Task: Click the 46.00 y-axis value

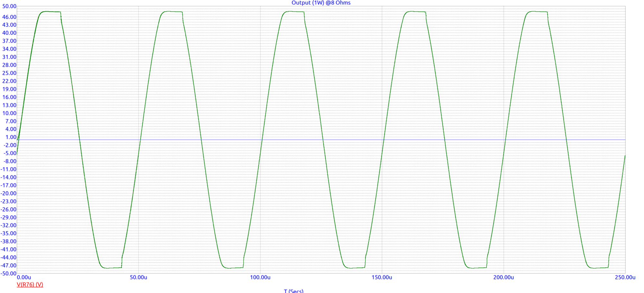Action: point(9,17)
